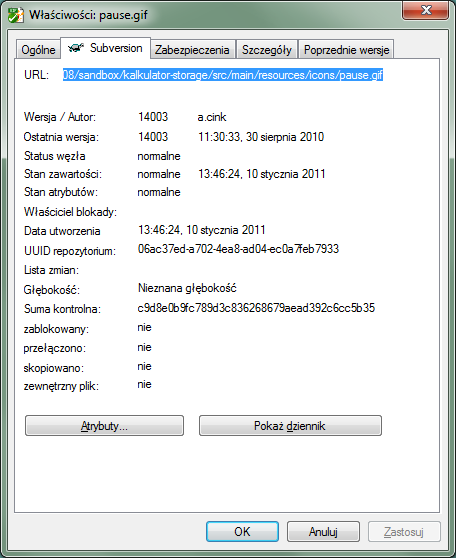Click the Nieznana głębokość depth value
Image resolution: width=456 pixels, height=558 pixels.
tap(187, 288)
